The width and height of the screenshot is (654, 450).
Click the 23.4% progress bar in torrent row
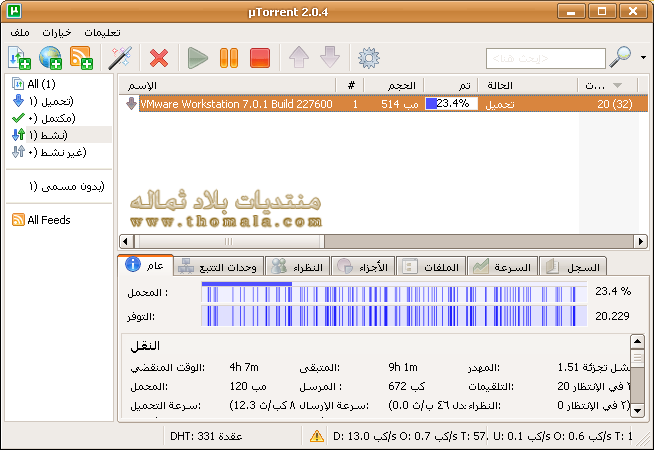(x=451, y=103)
